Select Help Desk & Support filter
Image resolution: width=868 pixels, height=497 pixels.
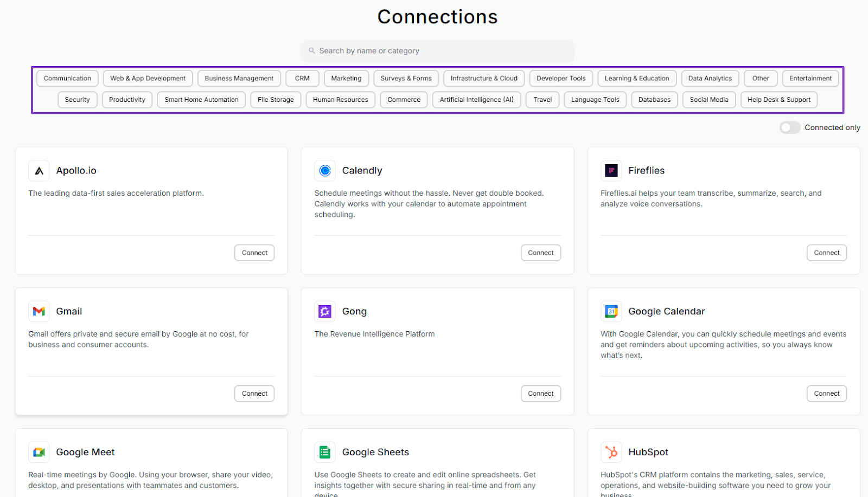click(x=779, y=100)
